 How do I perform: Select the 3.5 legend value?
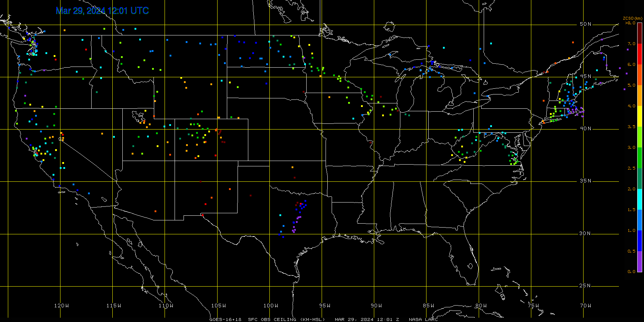[x=631, y=127]
